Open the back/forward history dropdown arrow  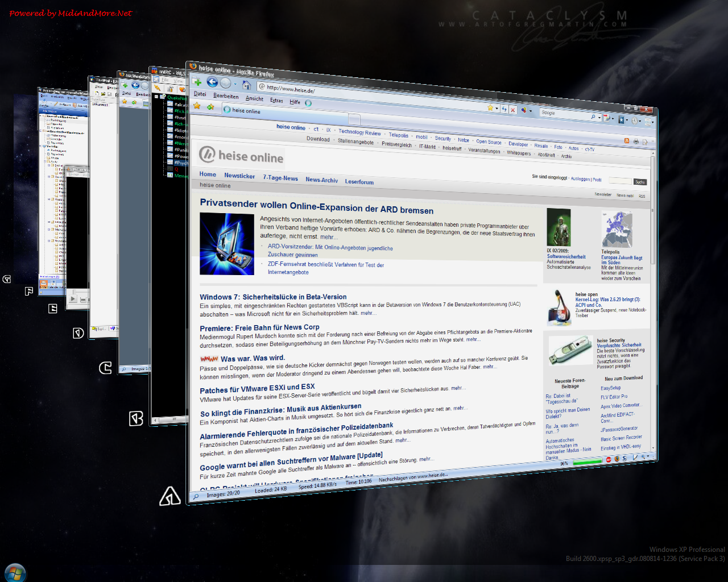(235, 85)
